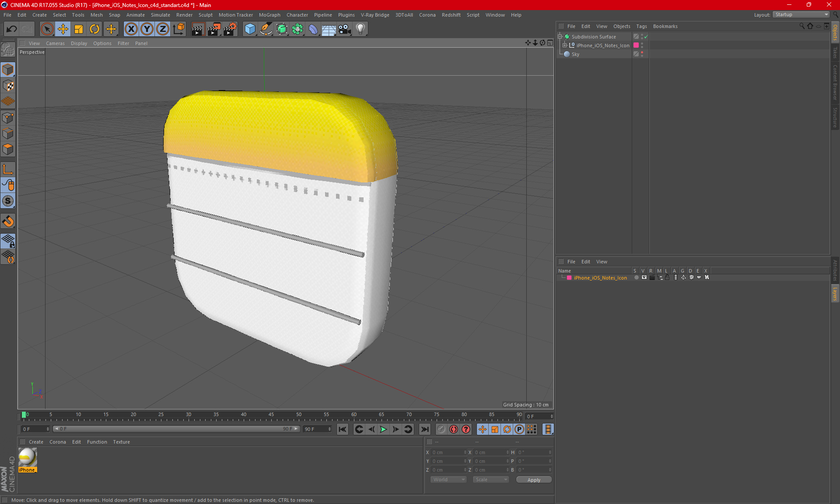Open the Deformer objects icon
The width and height of the screenshot is (840, 504).
313,29
